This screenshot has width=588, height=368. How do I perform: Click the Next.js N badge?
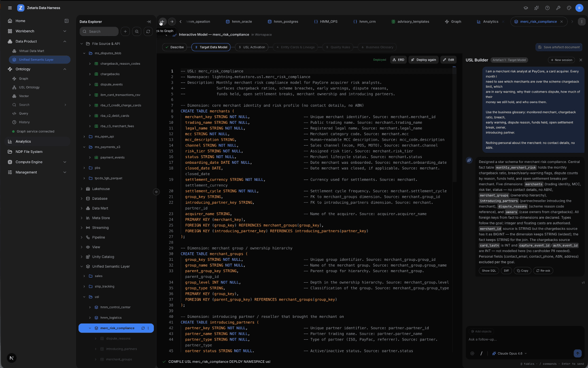click(x=12, y=358)
